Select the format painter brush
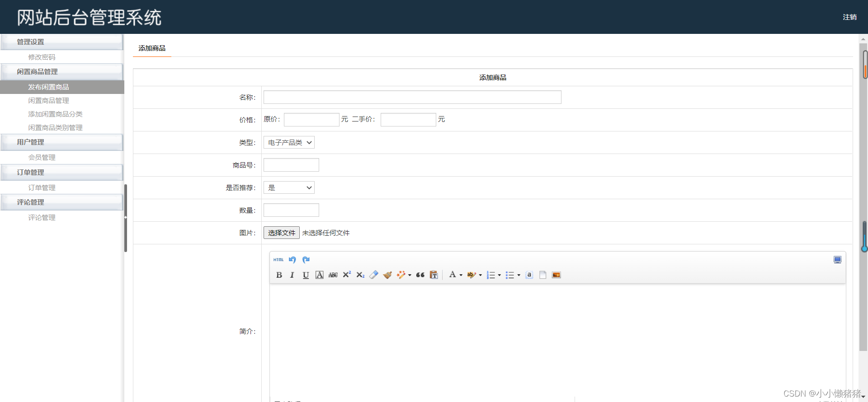This screenshot has height=402, width=868. pos(387,275)
